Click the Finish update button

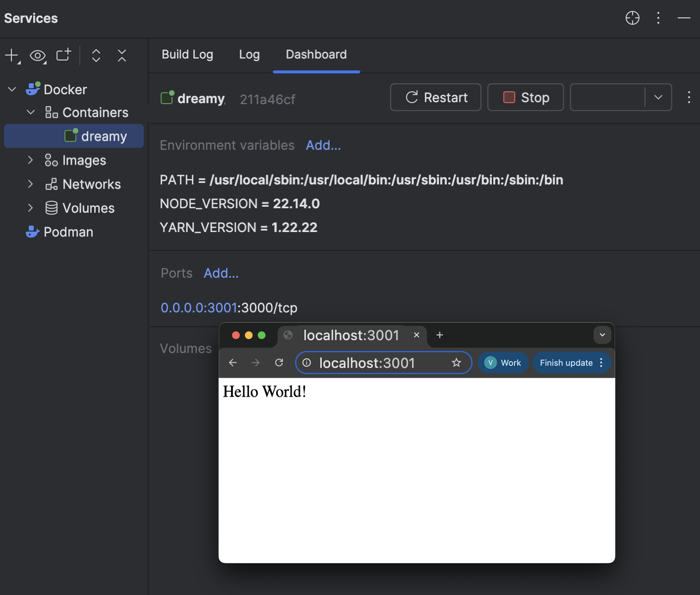click(566, 362)
